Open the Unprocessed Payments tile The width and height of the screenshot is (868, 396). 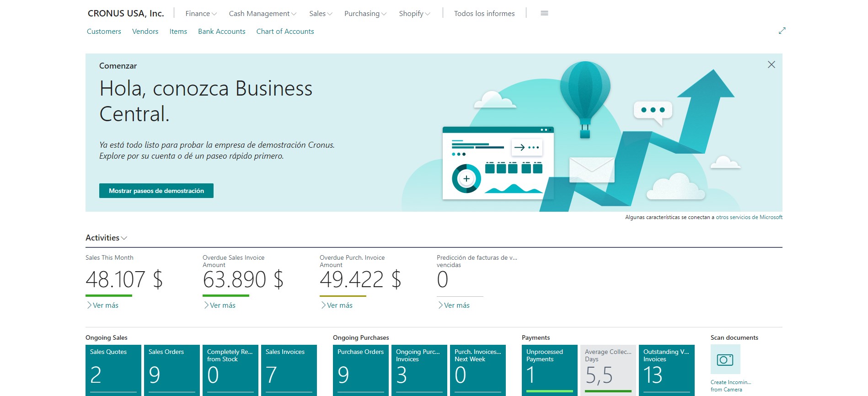550,370
